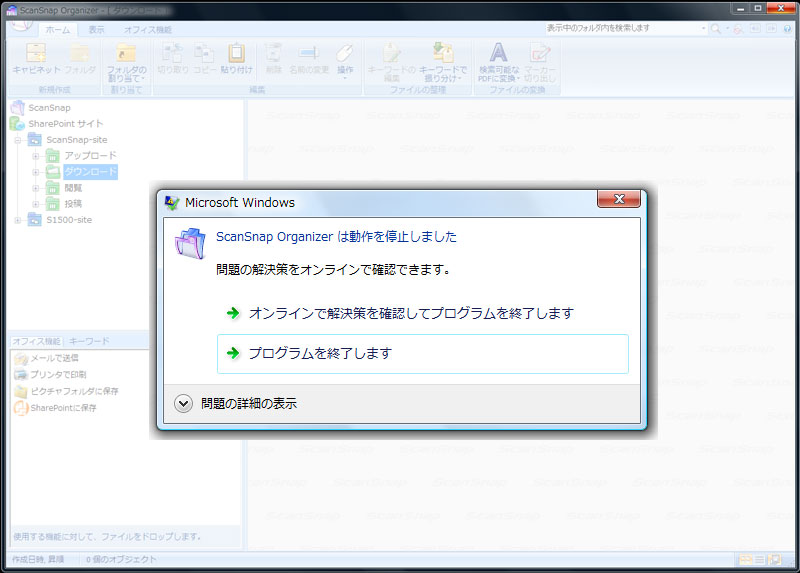This screenshot has width=800, height=573.
Task: Open the 表示 ribbon tab
Action: 96,30
